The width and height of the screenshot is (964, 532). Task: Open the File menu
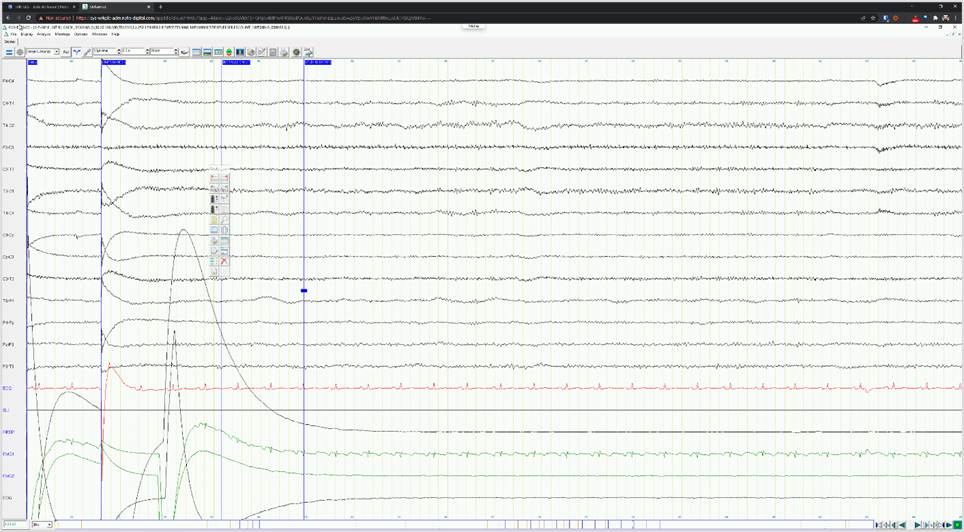click(14, 34)
